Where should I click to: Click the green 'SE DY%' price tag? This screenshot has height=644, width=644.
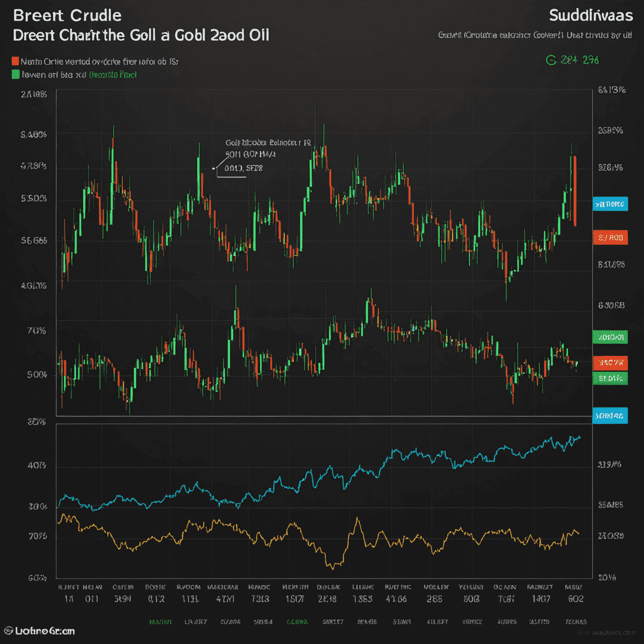pos(610,378)
